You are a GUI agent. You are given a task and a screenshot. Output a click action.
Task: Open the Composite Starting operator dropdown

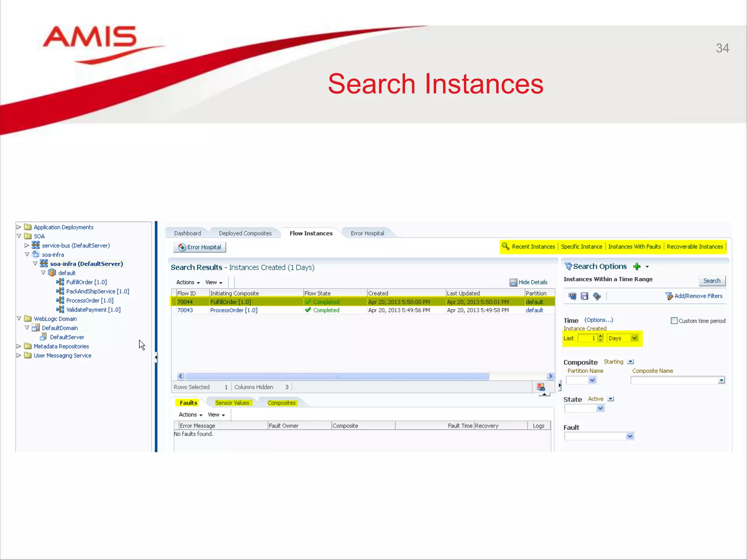631,362
